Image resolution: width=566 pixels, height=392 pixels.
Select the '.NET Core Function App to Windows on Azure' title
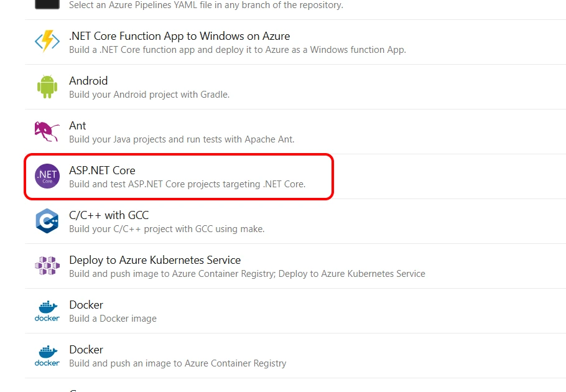click(179, 36)
